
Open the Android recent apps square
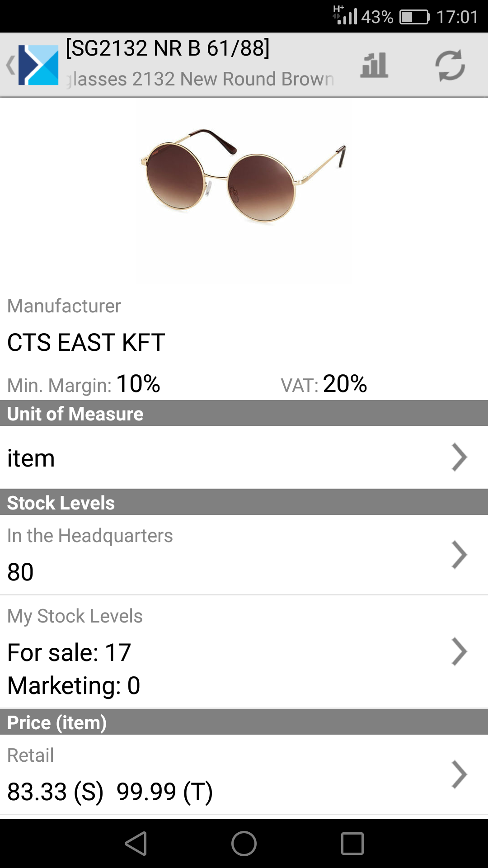(352, 844)
